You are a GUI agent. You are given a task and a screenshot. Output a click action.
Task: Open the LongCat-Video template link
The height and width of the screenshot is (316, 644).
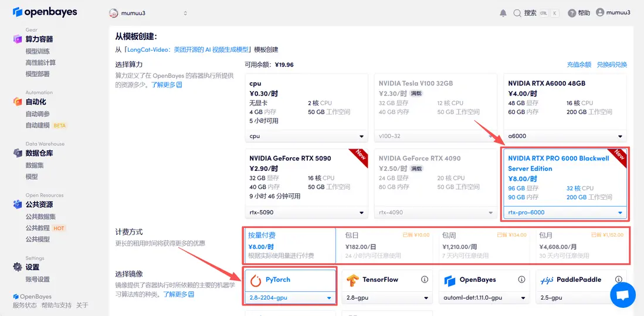188,49
